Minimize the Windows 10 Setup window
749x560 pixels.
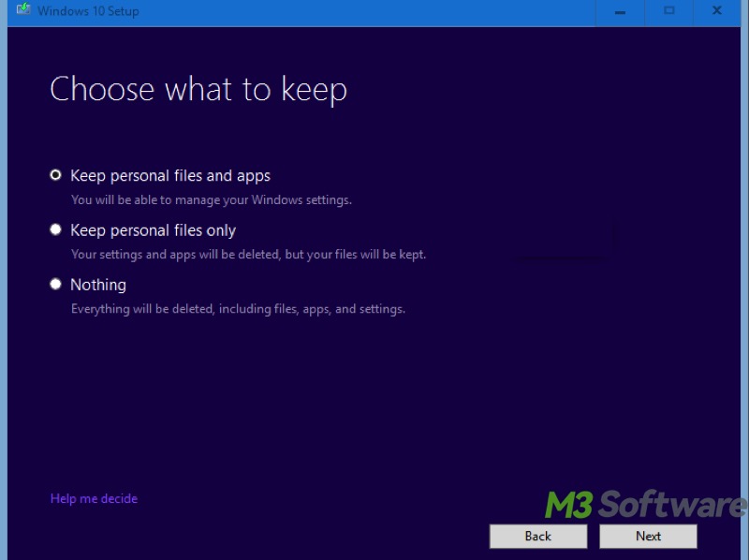(621, 10)
